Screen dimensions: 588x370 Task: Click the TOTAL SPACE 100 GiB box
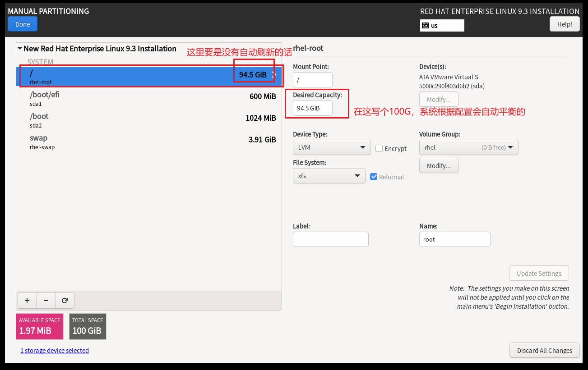[x=88, y=326]
